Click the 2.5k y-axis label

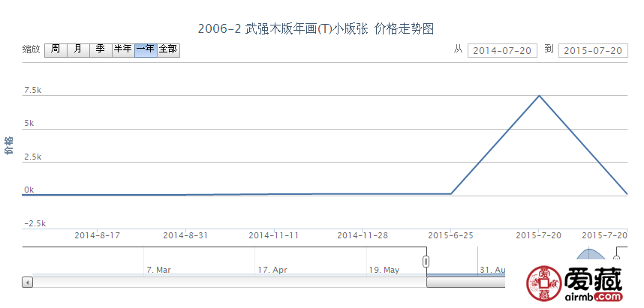coord(32,157)
